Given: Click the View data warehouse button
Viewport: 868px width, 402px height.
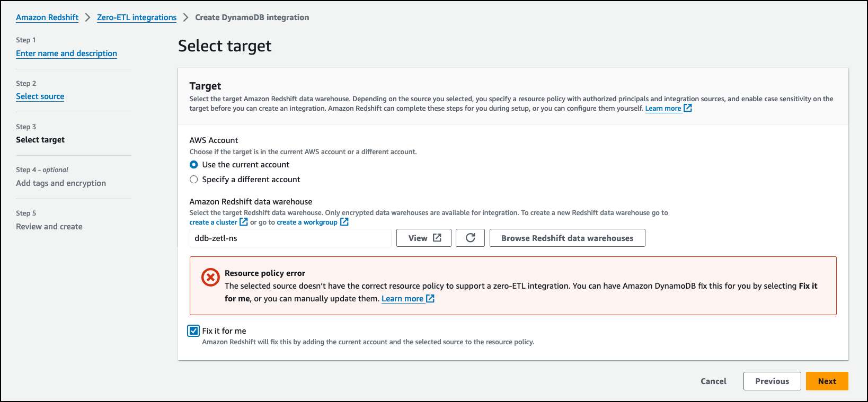Looking at the screenshot, I should [424, 238].
